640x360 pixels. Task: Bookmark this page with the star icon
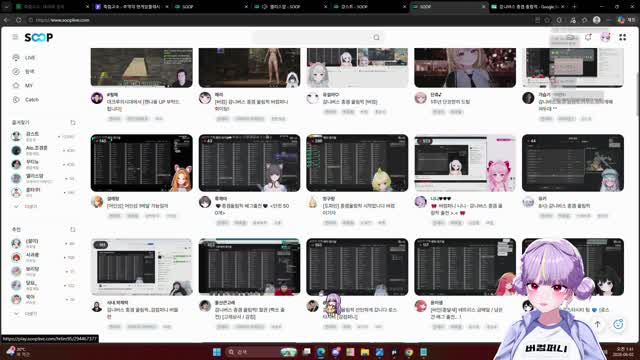point(547,20)
